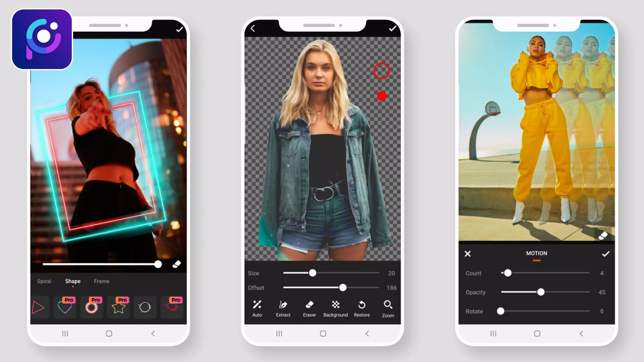The image size is (644, 362).
Task: Adjust the Opacity slider to change value
Action: 540,292
